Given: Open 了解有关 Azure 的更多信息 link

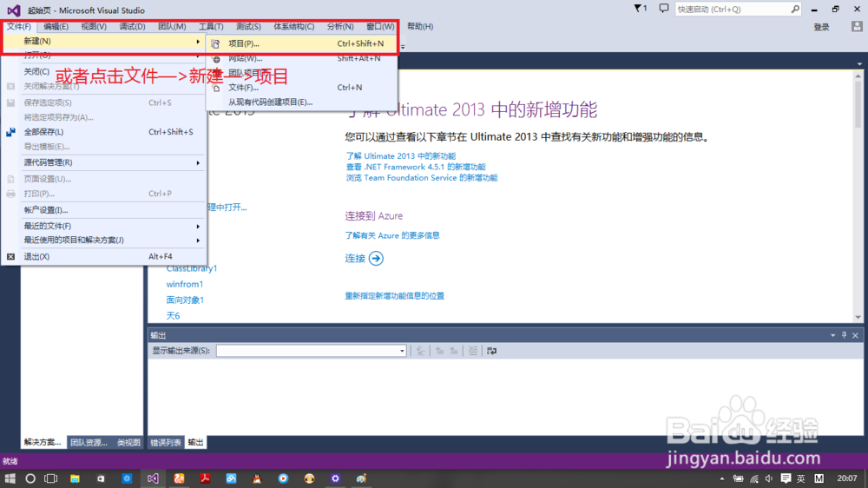Looking at the screenshot, I should tap(392, 235).
